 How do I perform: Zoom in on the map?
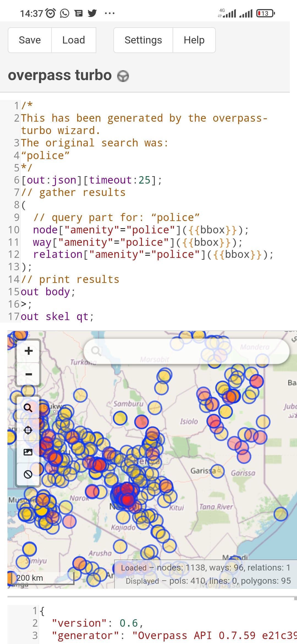click(29, 351)
